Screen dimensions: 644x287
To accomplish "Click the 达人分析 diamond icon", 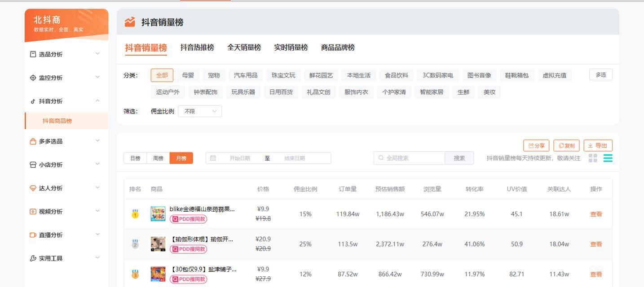I will pos(33,188).
